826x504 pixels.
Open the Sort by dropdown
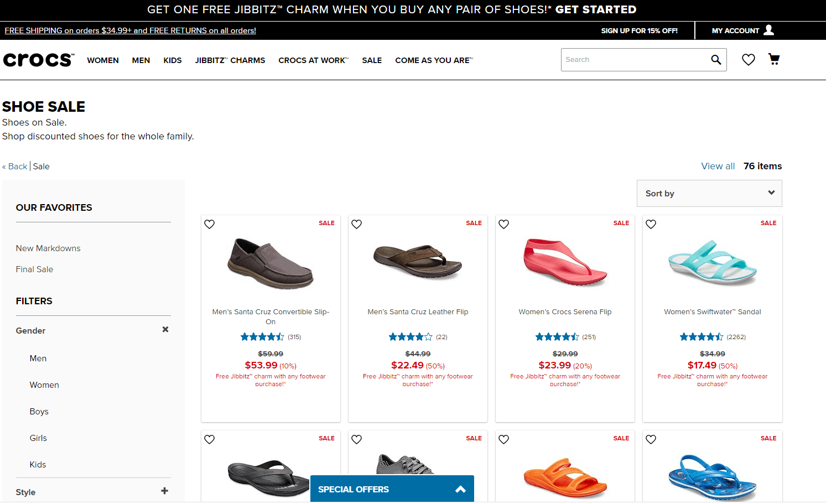709,194
